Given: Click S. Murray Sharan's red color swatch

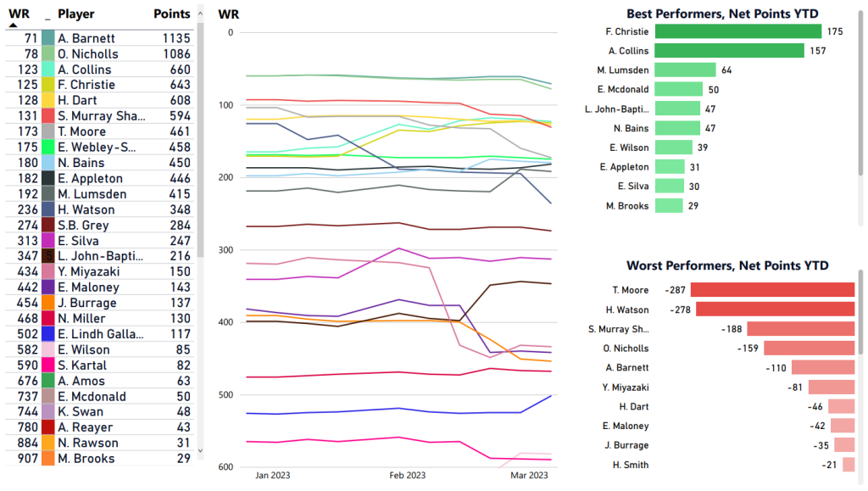Looking at the screenshot, I should pyautogui.click(x=48, y=115).
